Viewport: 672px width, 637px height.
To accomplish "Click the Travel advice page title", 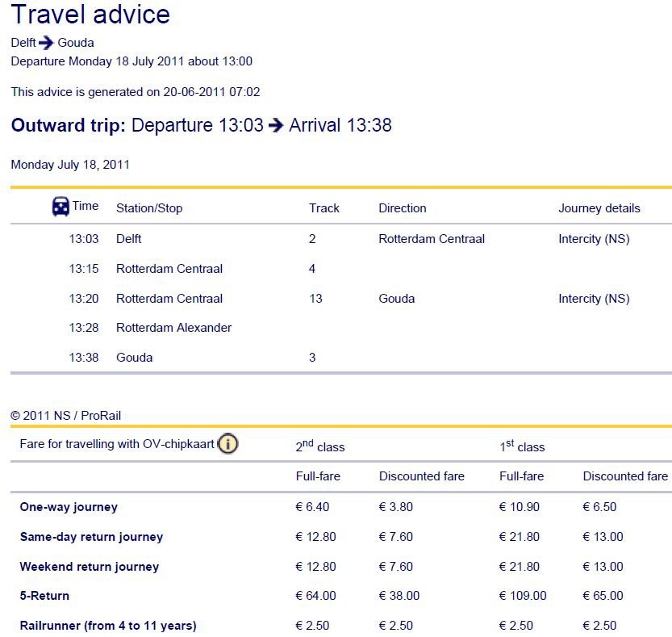I will (x=90, y=14).
